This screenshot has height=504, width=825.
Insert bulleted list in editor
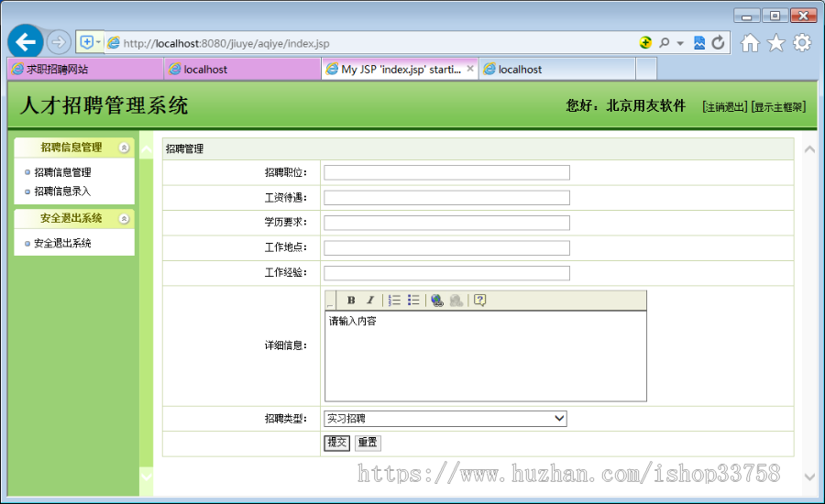413,300
